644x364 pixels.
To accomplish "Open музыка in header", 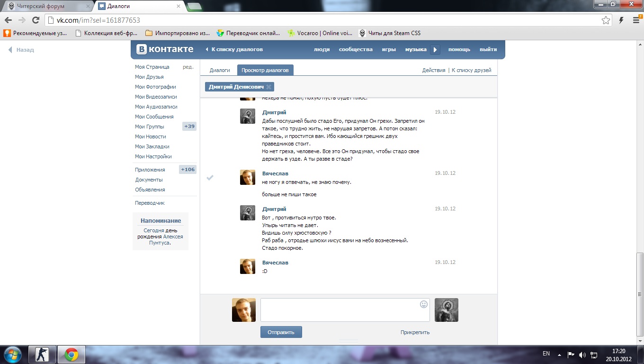I will [x=416, y=49].
